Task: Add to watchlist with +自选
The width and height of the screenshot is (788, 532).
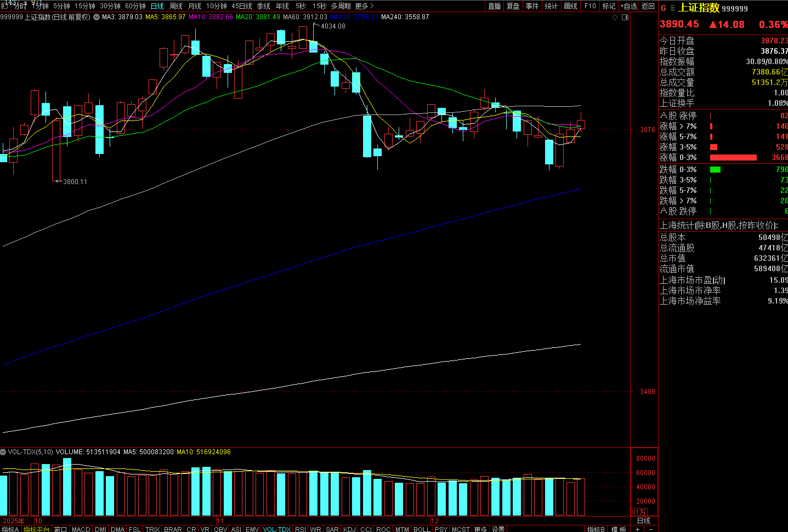Action: [629, 6]
